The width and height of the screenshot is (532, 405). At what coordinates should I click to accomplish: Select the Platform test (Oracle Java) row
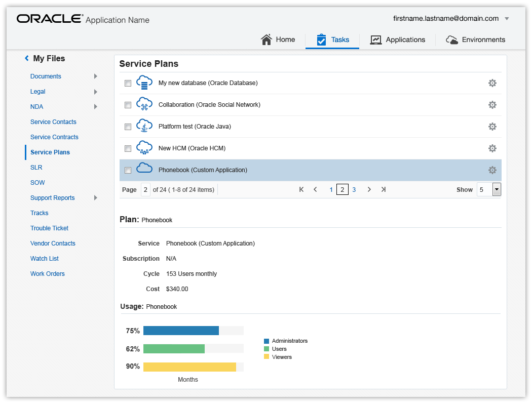point(311,127)
